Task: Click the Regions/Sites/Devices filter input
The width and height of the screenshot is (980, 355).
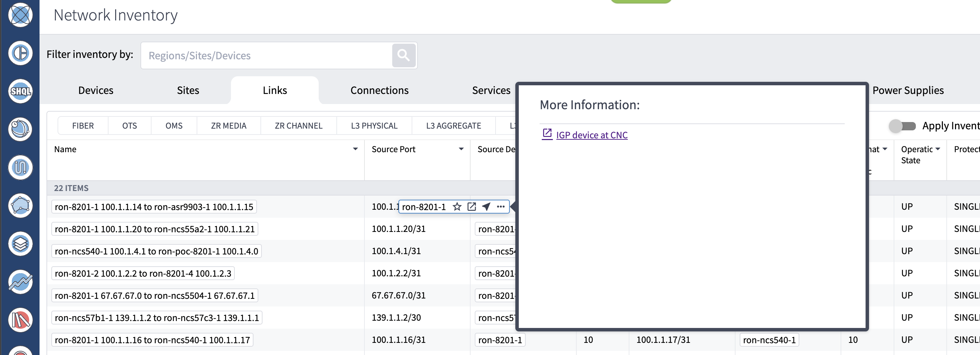Action: (x=267, y=55)
